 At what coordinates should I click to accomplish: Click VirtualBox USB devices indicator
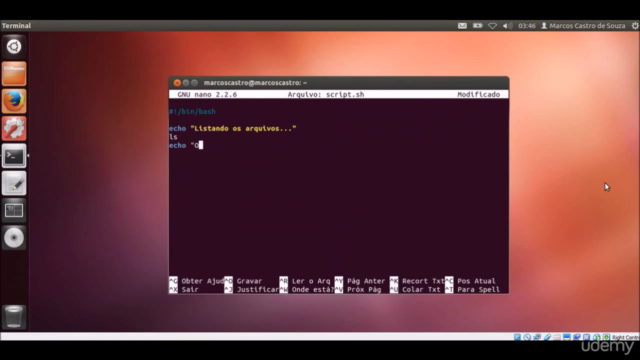click(547, 337)
